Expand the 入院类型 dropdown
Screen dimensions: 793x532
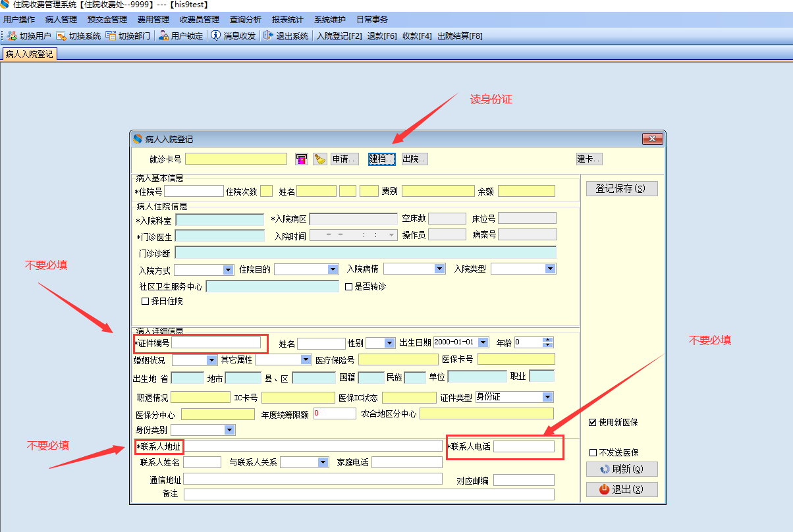[x=550, y=269]
